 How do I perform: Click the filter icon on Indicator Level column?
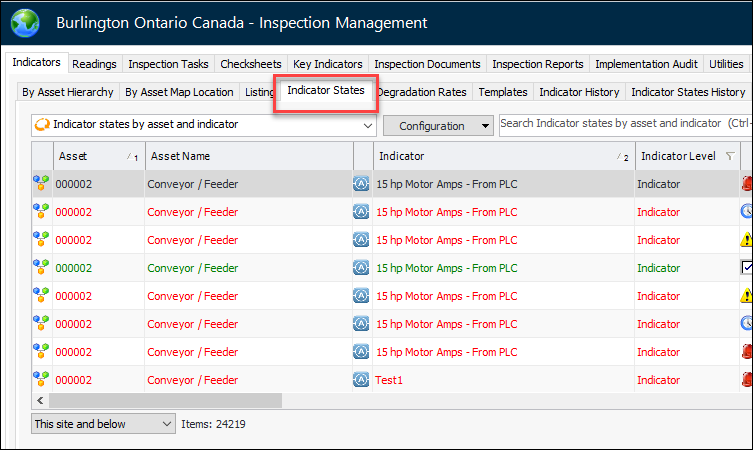(729, 156)
